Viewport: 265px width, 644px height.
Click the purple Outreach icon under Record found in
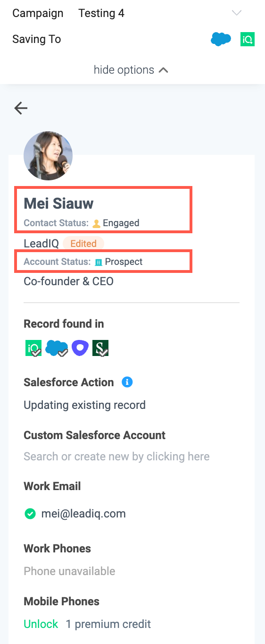(x=80, y=348)
